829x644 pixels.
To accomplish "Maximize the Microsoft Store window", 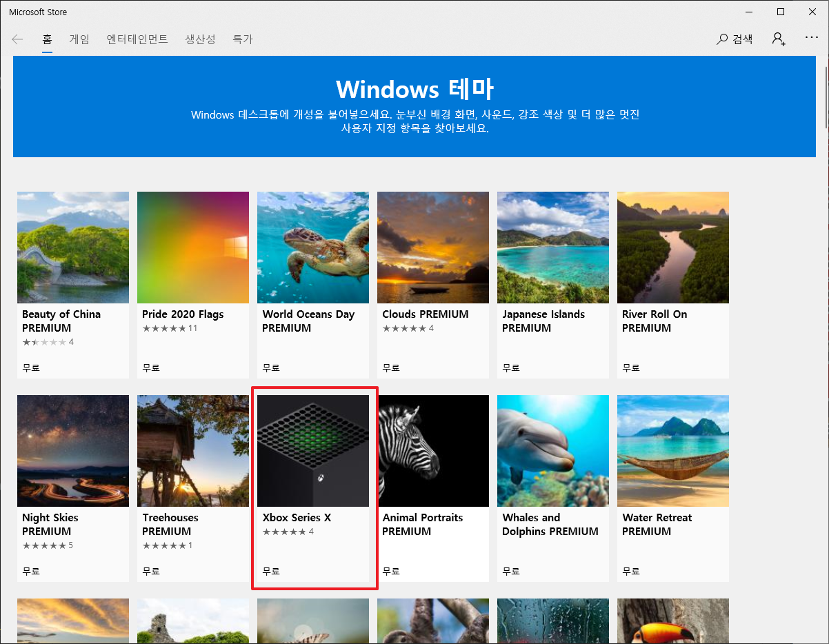I will [x=781, y=12].
